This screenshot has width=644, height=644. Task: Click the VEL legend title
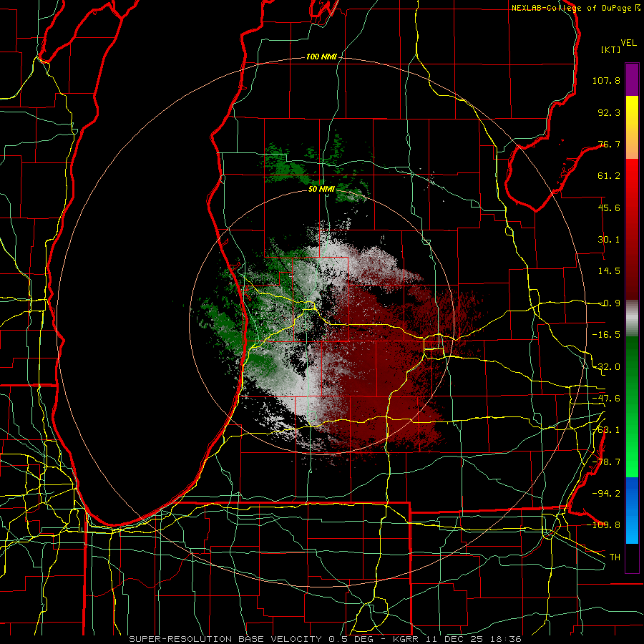[628, 43]
